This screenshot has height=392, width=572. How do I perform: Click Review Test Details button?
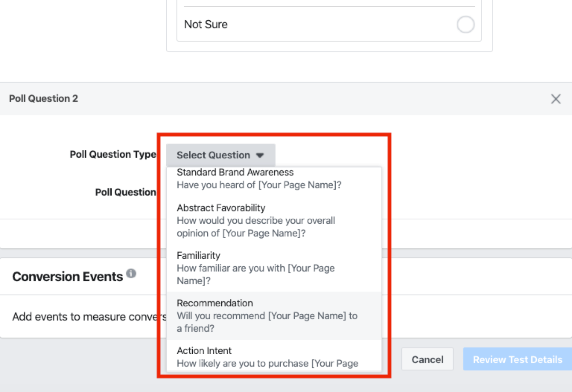517,359
